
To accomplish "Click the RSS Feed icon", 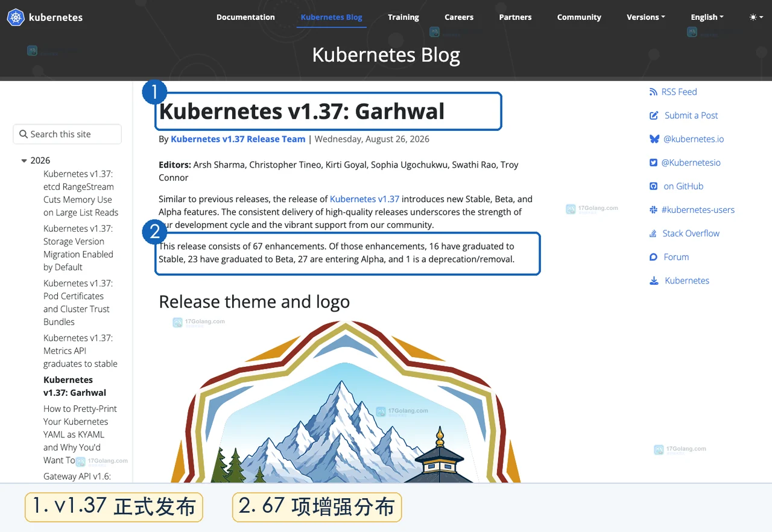I will (653, 92).
